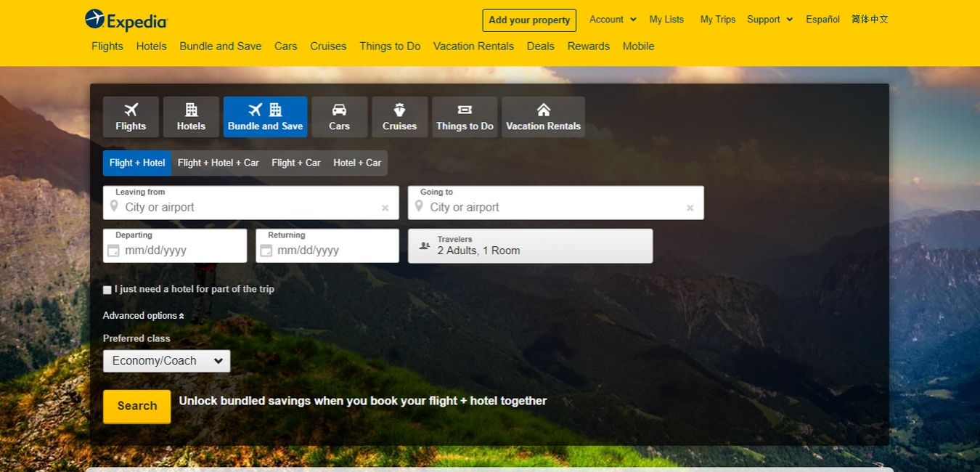Viewport: 980px width, 472px height.
Task: Open Cars in the top navigation
Action: point(285,46)
